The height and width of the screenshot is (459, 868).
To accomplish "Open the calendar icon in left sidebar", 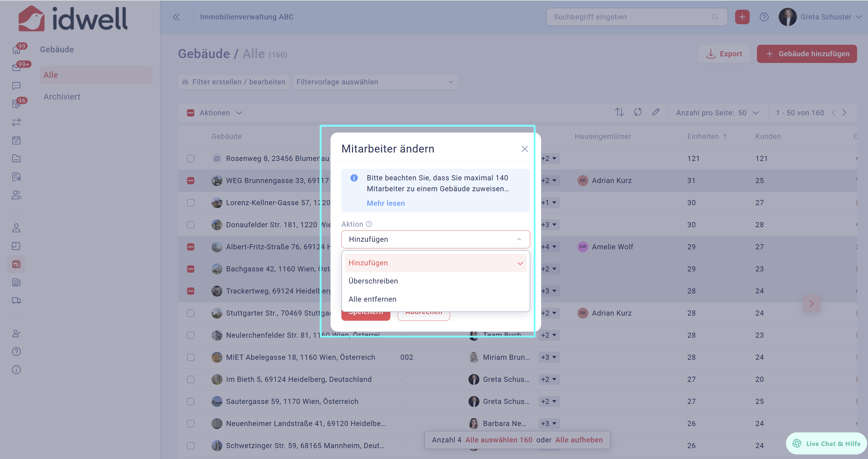I will pyautogui.click(x=16, y=140).
